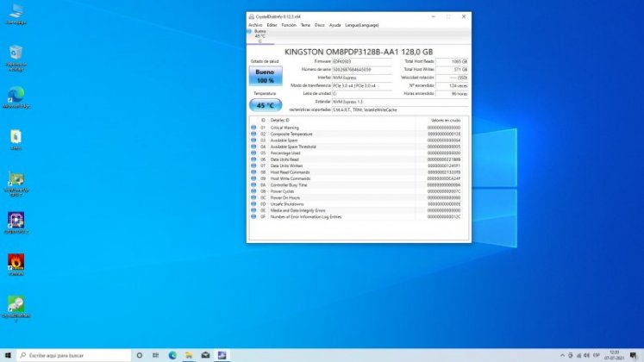
Task: Click the Valores en crudo column header
Action: coord(446,121)
